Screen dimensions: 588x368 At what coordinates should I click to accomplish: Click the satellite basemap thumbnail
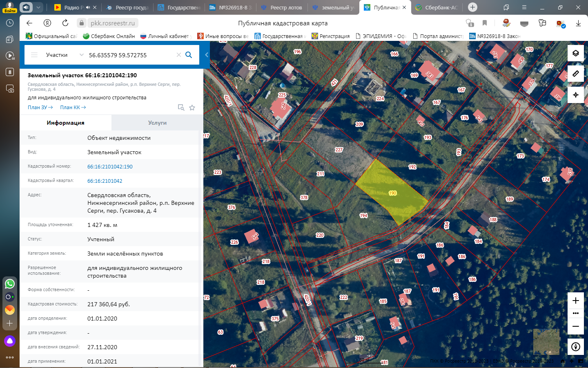546,342
